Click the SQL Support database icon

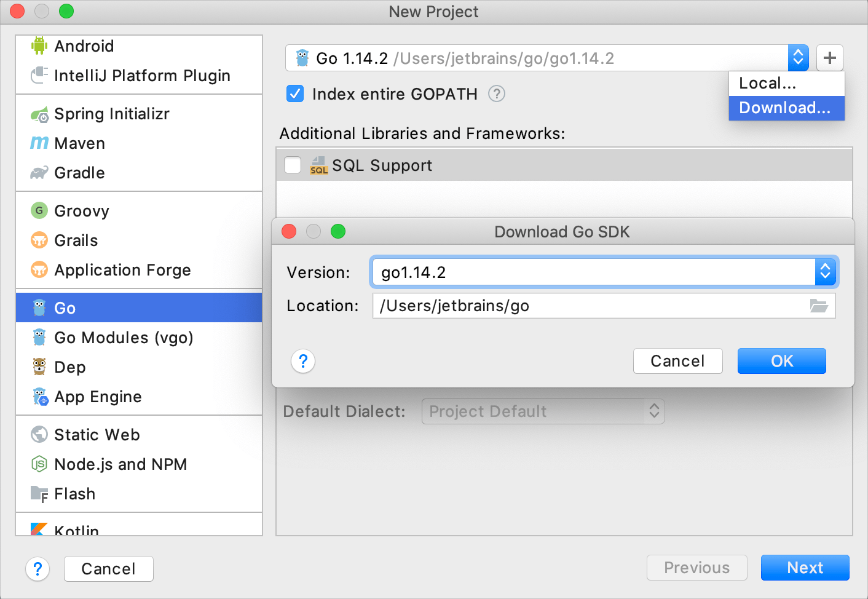click(318, 165)
